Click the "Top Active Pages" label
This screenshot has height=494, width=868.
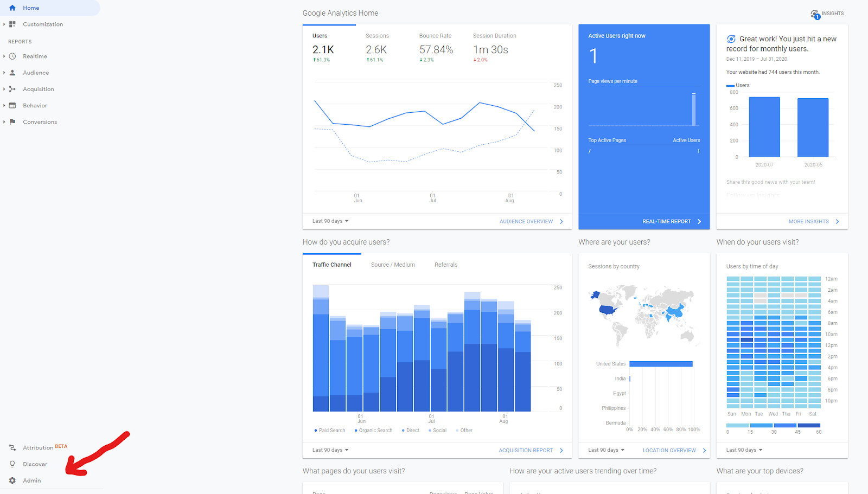[607, 140]
